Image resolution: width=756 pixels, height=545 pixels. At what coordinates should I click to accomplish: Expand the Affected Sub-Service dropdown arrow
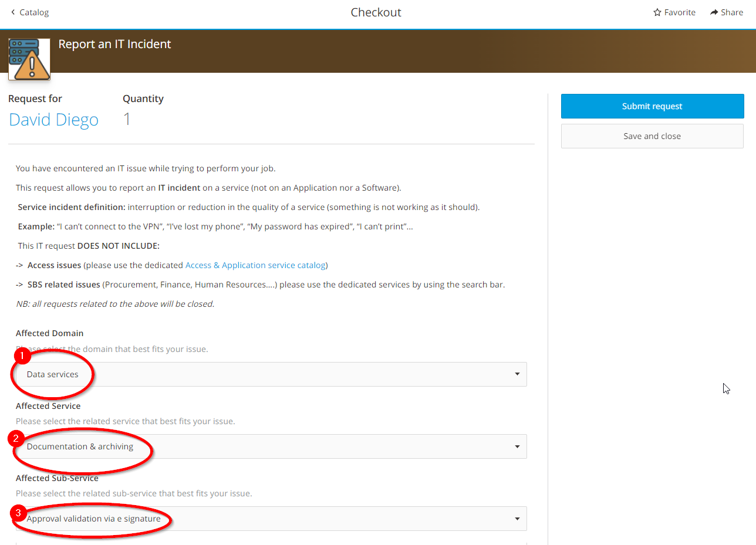coord(517,519)
